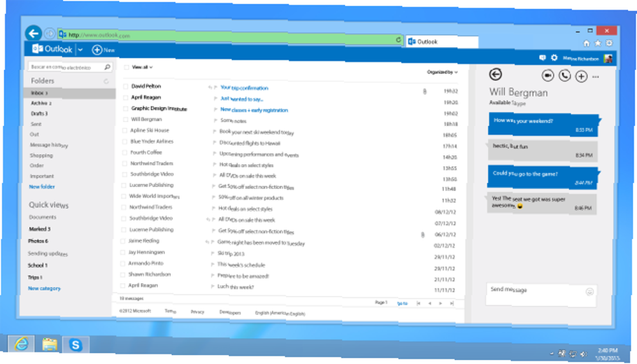
Task: Open the Organized by dropdown
Action: [442, 73]
